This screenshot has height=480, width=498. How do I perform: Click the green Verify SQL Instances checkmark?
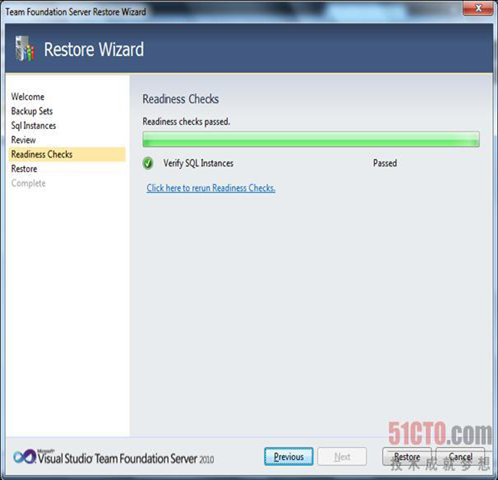[x=148, y=163]
